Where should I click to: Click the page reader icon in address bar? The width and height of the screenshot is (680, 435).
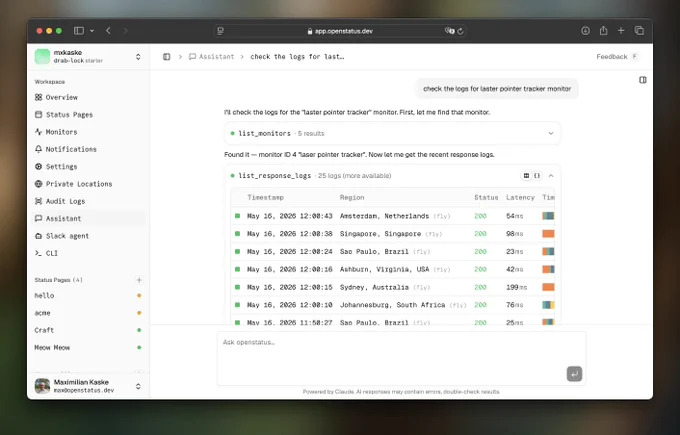coord(220,31)
